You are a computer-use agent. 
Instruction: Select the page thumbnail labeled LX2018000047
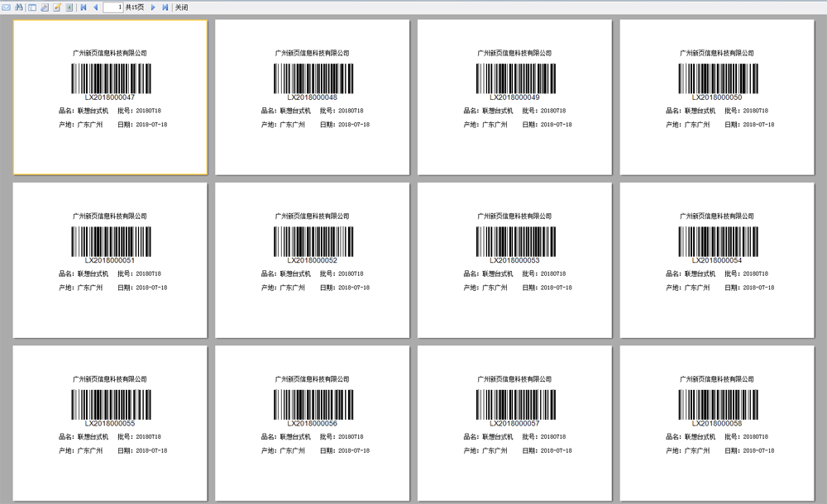coord(110,97)
